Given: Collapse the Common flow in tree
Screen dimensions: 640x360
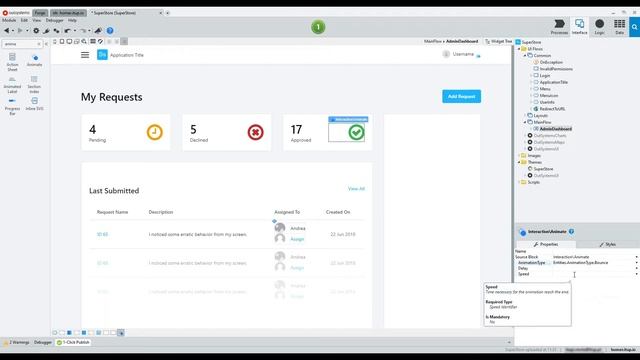Looking at the screenshot, I should tap(525, 56).
